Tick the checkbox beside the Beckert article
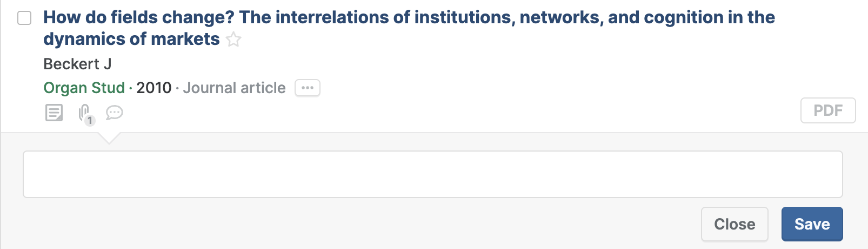This screenshot has width=868, height=249. point(24,18)
